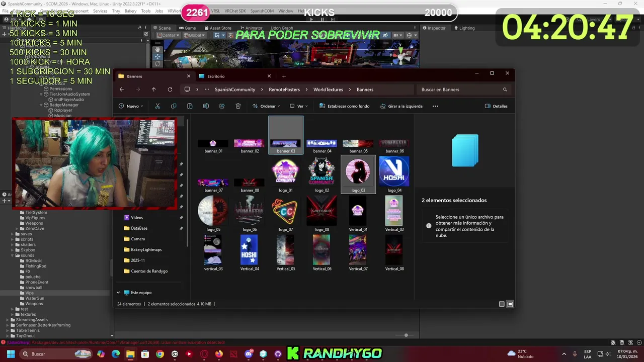644x362 pixels.
Task: Click the Rename icon in Explorer toolbar
Action: pyautogui.click(x=206, y=106)
